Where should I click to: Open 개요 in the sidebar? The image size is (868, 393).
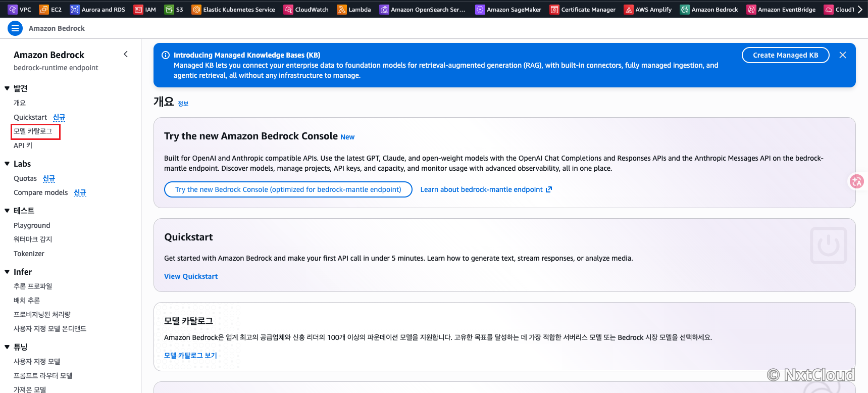pyautogui.click(x=20, y=103)
